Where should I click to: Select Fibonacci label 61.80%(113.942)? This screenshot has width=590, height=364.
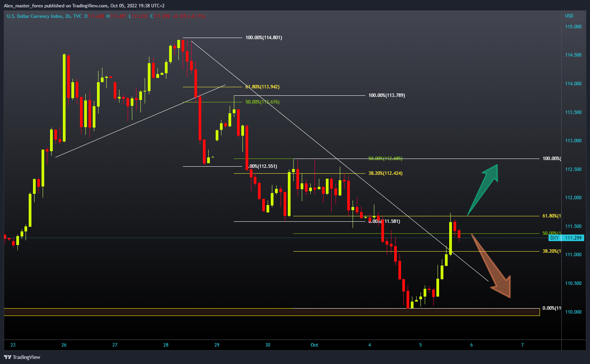[262, 87]
